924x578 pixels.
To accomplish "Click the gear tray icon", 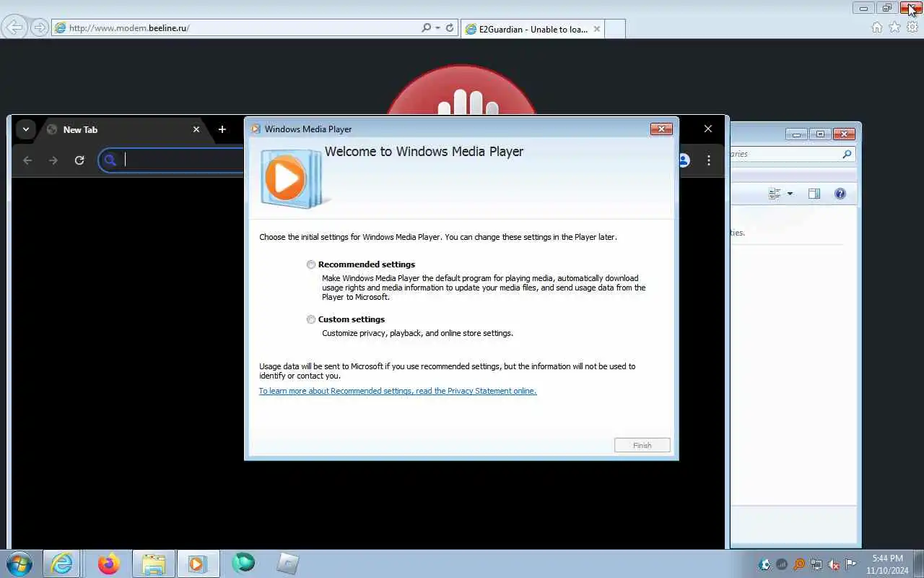I will point(764,564).
